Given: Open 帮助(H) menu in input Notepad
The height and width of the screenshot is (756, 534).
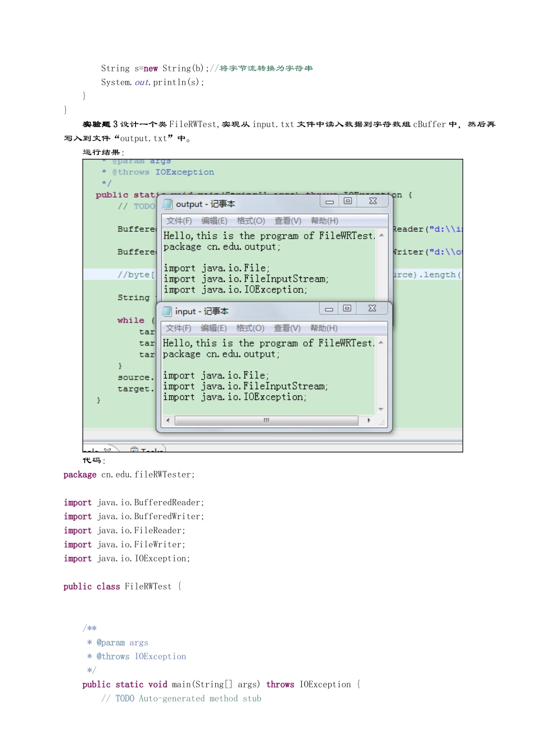Looking at the screenshot, I should coord(324,328).
